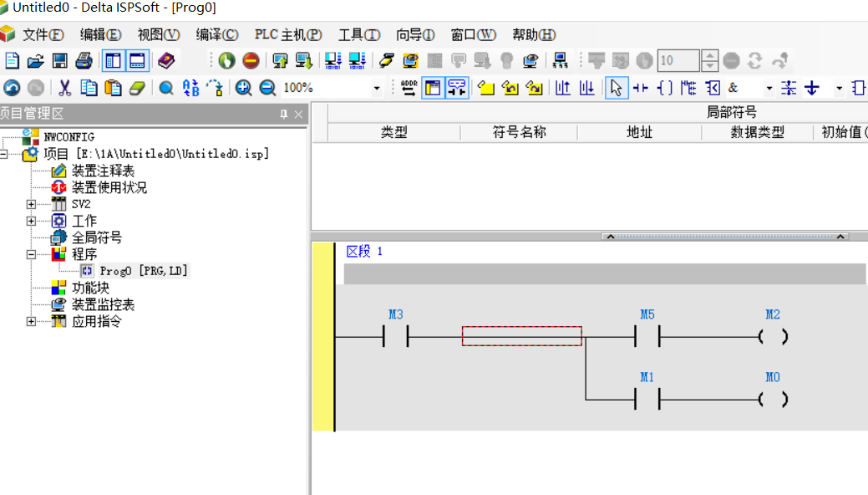Open the 编译(C) menu
This screenshot has width=868, height=495.
coord(216,35)
